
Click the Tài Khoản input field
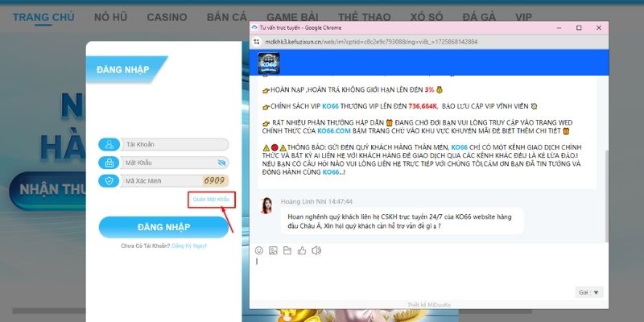point(174,145)
